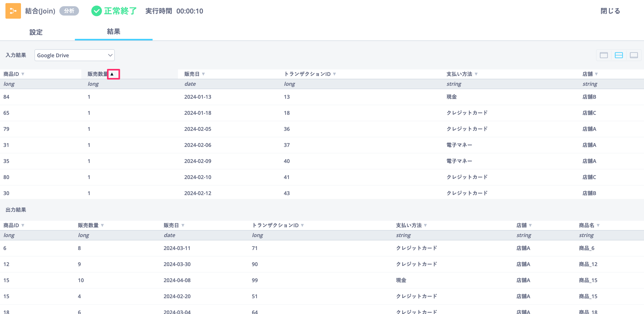This screenshot has height=314, width=644.
Task: Sort output table by トランザクションID arrow
Action: [302, 225]
